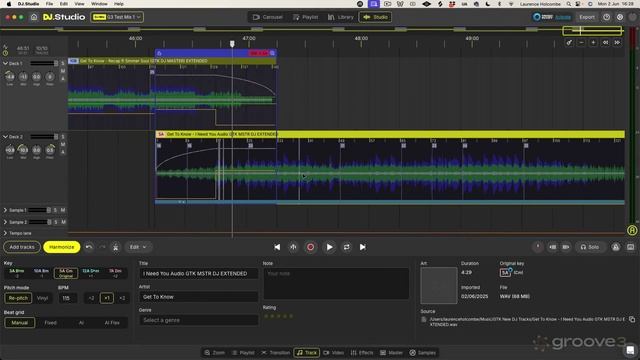Start playback with the play button

pos(329,247)
